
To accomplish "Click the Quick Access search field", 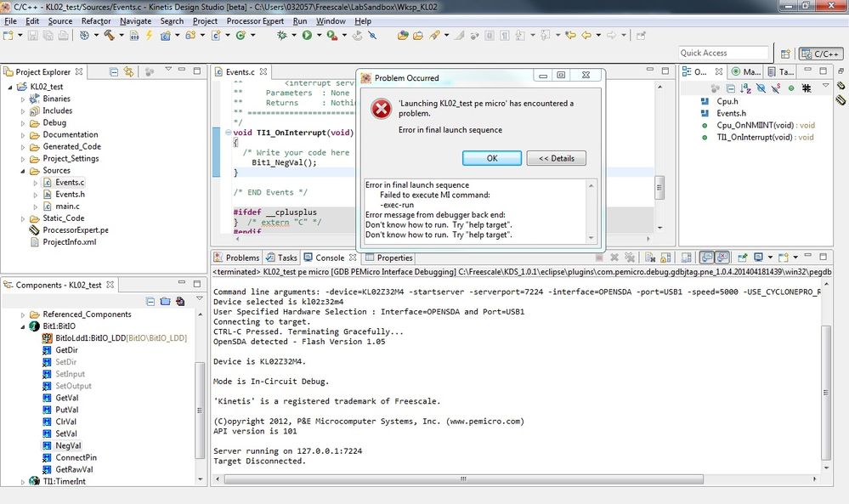I will pos(723,53).
